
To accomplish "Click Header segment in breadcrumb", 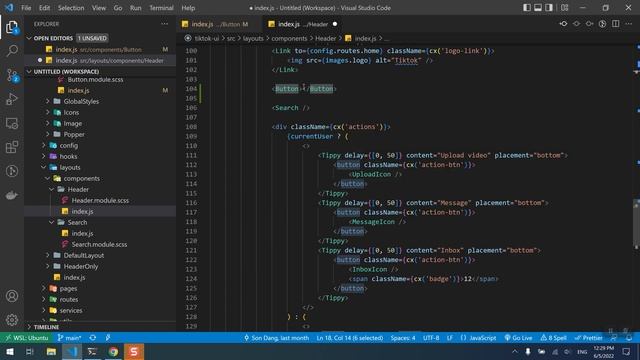I will [326, 38].
